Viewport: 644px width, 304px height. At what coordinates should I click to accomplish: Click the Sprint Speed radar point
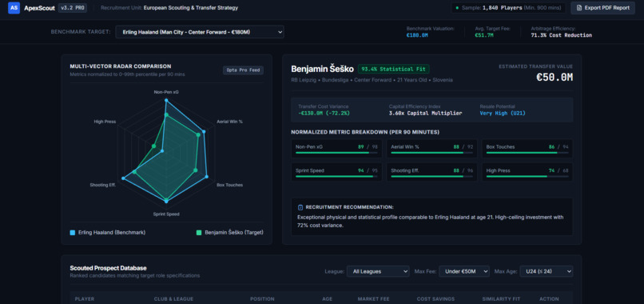click(x=166, y=201)
